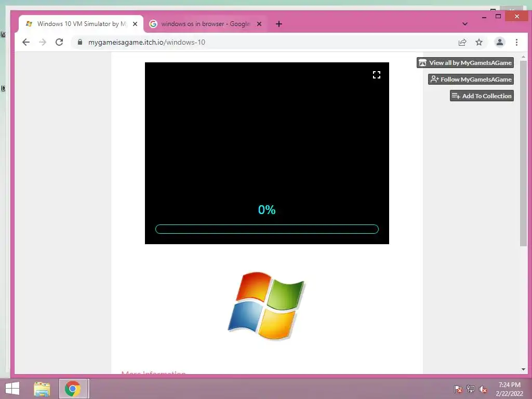Viewport: 532px width, 399px height.
Task: Click the muted volume tray icon
Action: [483, 389]
